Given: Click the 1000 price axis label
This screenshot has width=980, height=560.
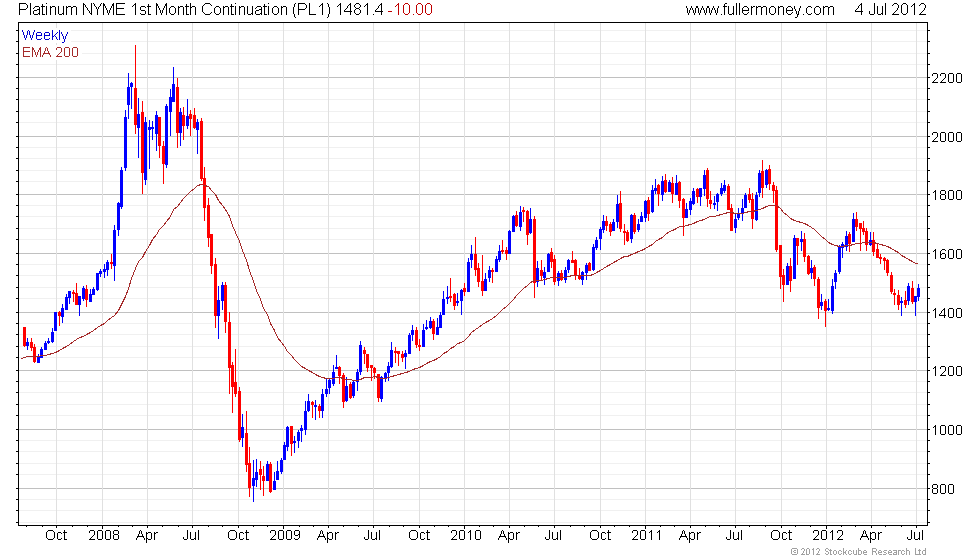Looking at the screenshot, I should pyautogui.click(x=946, y=430).
